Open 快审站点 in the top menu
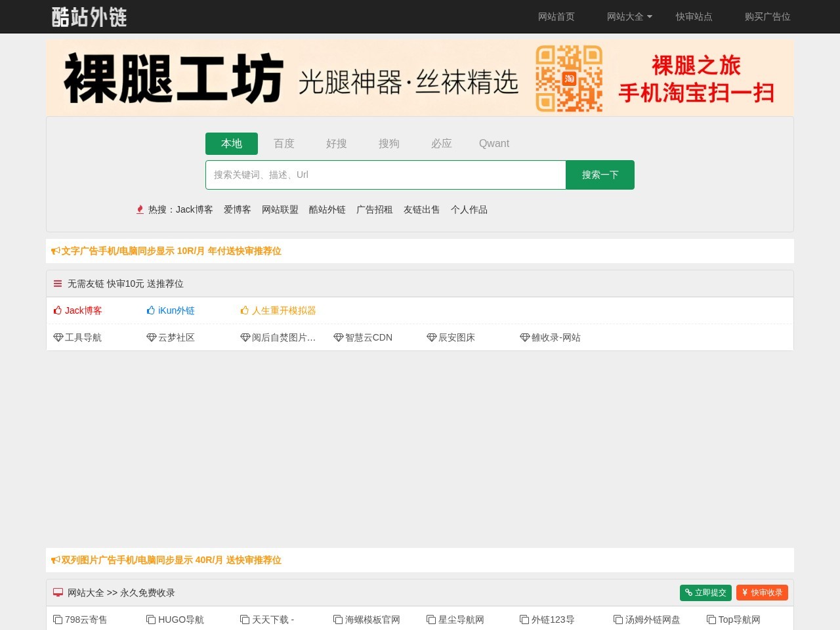Viewport: 840px width, 630px height. point(694,16)
